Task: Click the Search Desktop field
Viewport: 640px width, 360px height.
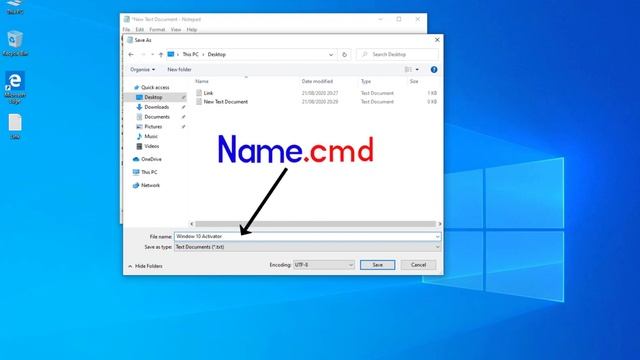Action: [397, 54]
